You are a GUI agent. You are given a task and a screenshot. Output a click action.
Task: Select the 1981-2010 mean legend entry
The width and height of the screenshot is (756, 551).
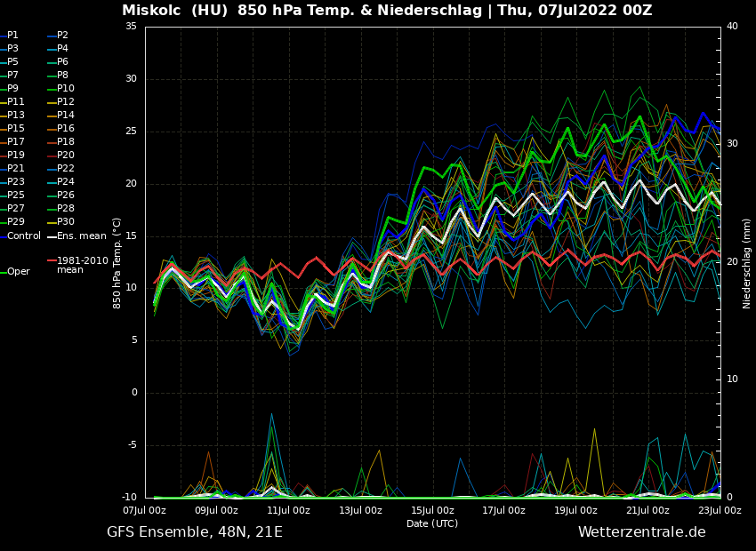click(82, 265)
